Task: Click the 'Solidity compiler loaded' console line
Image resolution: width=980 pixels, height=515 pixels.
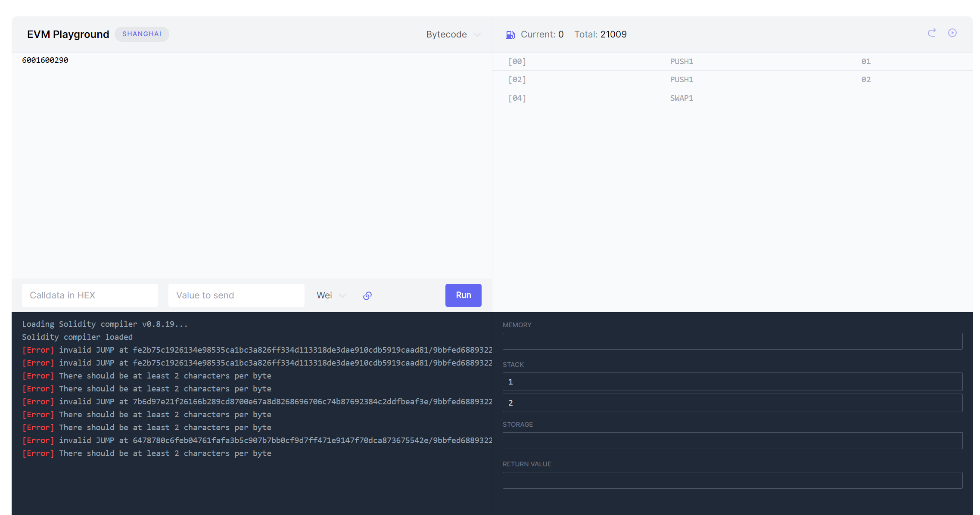Action: click(78, 337)
